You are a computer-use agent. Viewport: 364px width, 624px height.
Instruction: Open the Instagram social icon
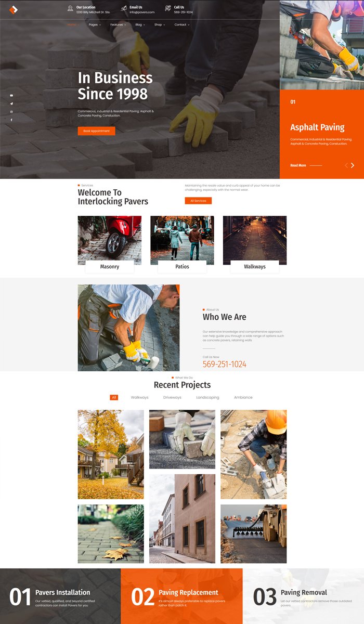(x=11, y=112)
